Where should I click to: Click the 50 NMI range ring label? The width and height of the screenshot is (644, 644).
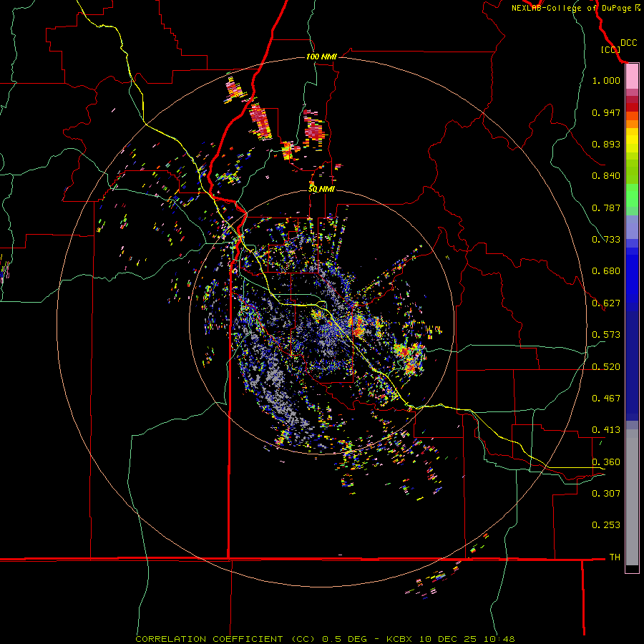click(x=321, y=189)
